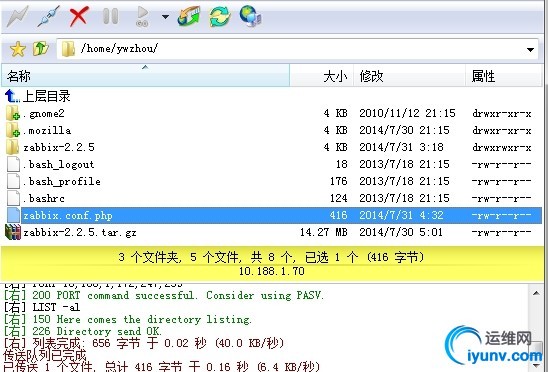Click the 2014/7/31 3:18 date cell
The height and width of the screenshot is (372, 548).
[401, 147]
